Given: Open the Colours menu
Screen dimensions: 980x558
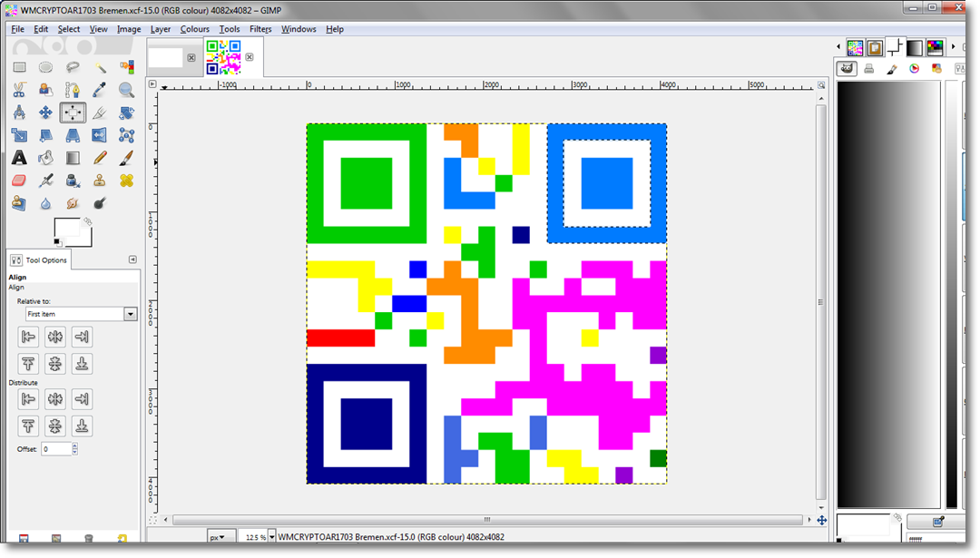Looking at the screenshot, I should pos(195,29).
